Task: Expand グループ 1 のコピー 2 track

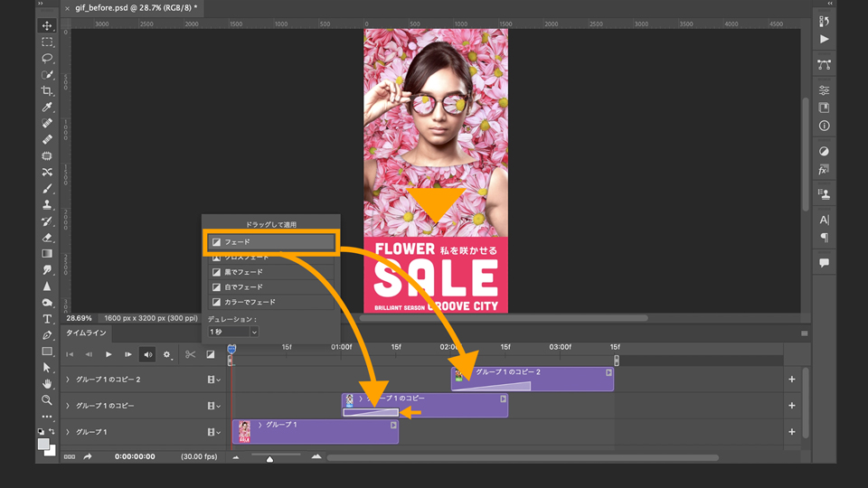Action: (x=68, y=380)
